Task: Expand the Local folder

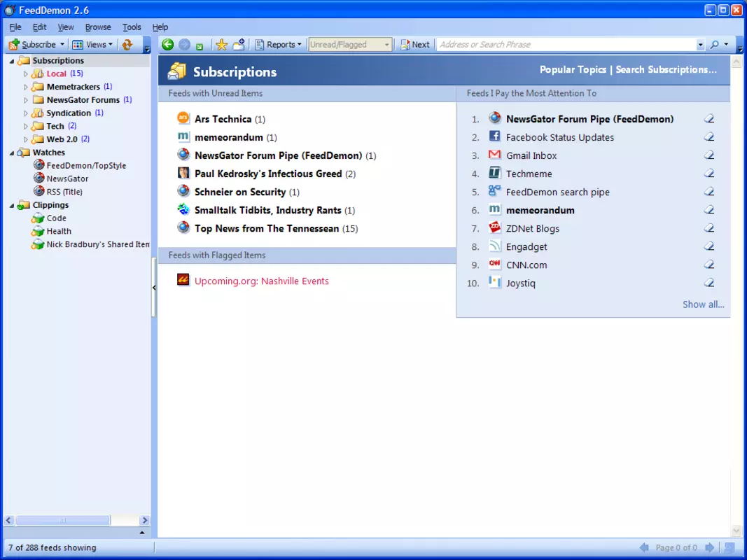Action: (x=26, y=73)
